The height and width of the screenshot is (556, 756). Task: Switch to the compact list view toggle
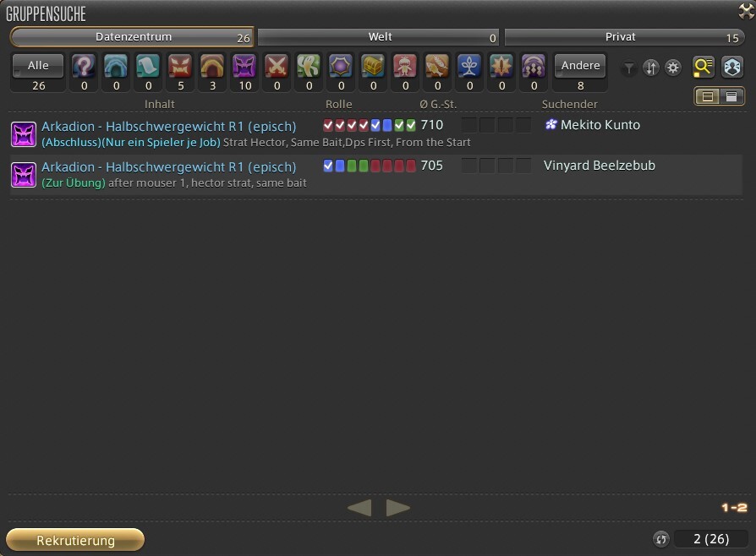coord(731,96)
